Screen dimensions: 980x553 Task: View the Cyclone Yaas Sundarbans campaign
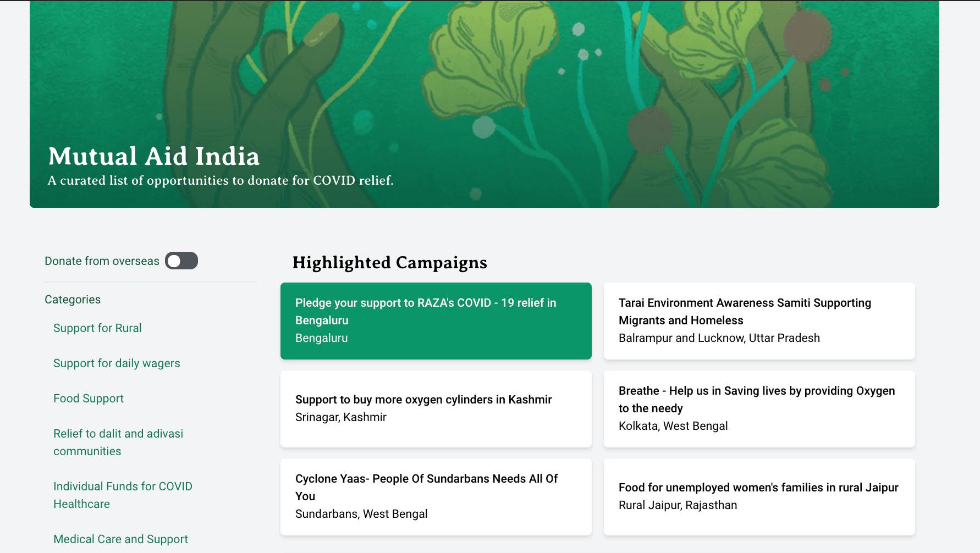[x=436, y=496]
